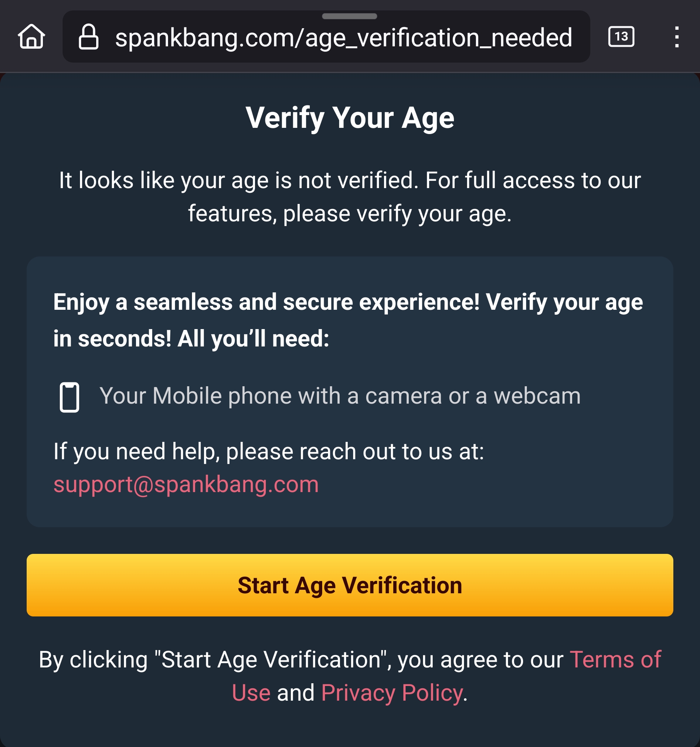The width and height of the screenshot is (700, 747).
Task: Tap "Your Mobile phone with a camera" text
Action: (x=340, y=396)
